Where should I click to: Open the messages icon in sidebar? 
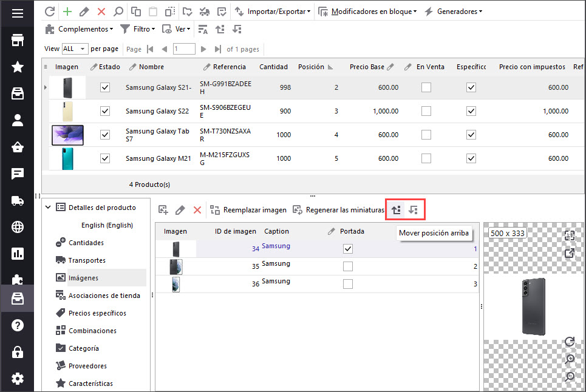pos(17,174)
